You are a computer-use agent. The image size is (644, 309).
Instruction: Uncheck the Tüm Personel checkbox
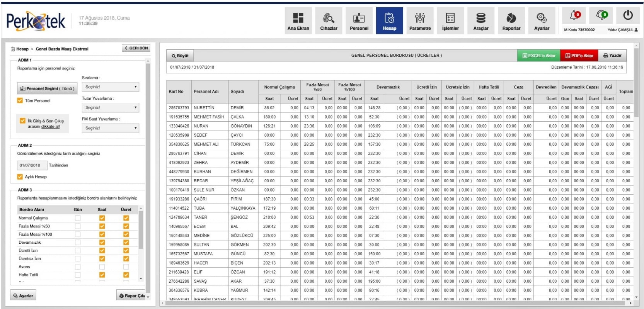pyautogui.click(x=20, y=100)
